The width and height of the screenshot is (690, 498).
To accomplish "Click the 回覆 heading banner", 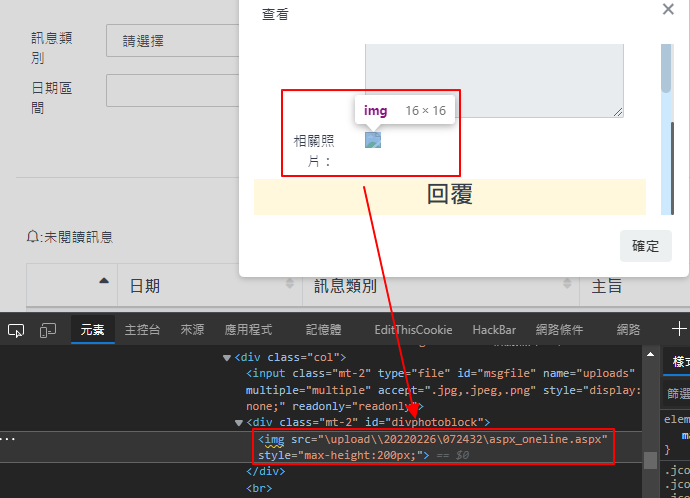I will coord(450,197).
